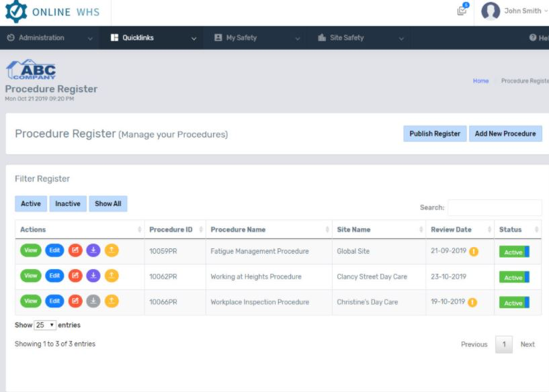The image size is (549, 392).
Task: Click the Add New Procedure button
Action: coord(505,133)
